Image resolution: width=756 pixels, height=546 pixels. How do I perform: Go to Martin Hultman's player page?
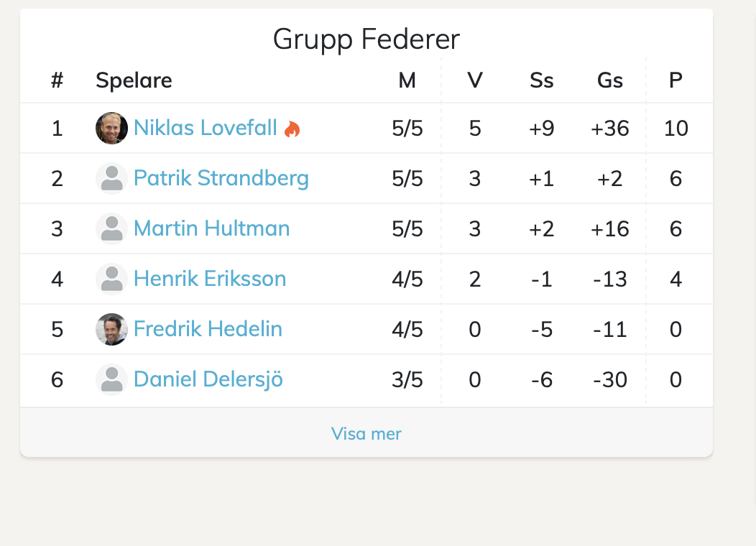point(212,228)
